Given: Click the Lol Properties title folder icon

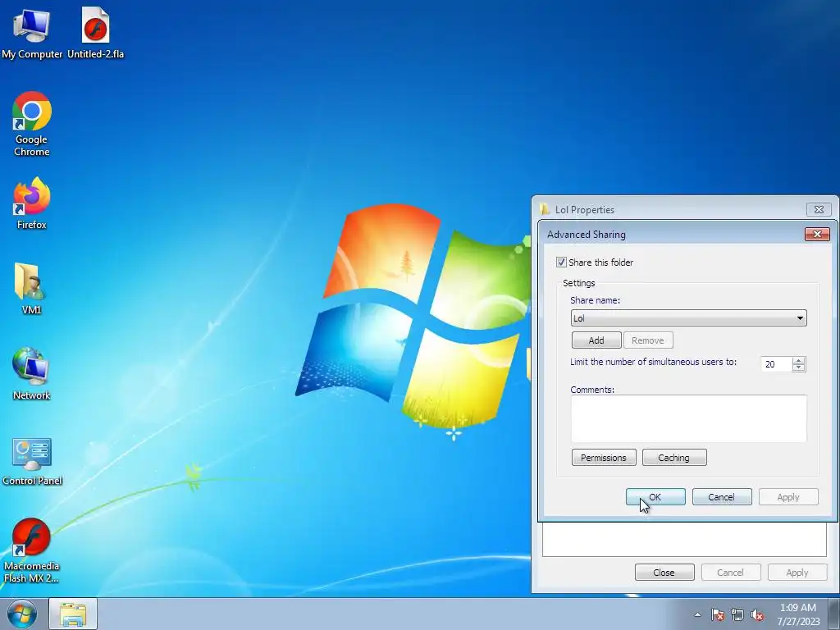Looking at the screenshot, I should [x=545, y=209].
